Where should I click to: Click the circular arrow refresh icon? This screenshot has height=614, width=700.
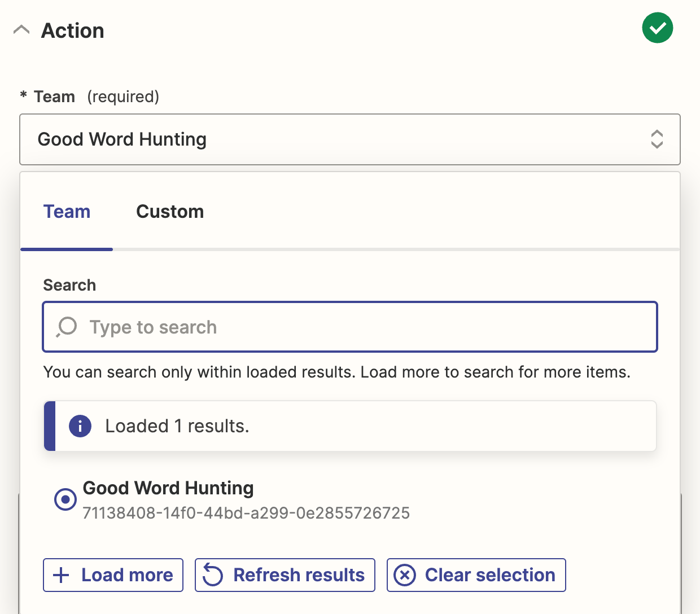tap(213, 575)
